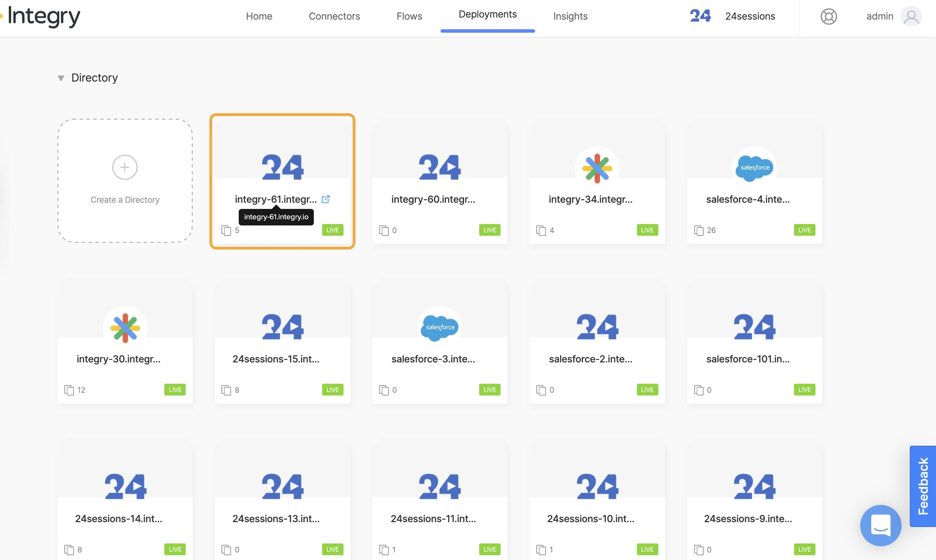Screen dimensions: 936x560
Task: Click the copy count 12 on integry-30
Action: pos(81,390)
